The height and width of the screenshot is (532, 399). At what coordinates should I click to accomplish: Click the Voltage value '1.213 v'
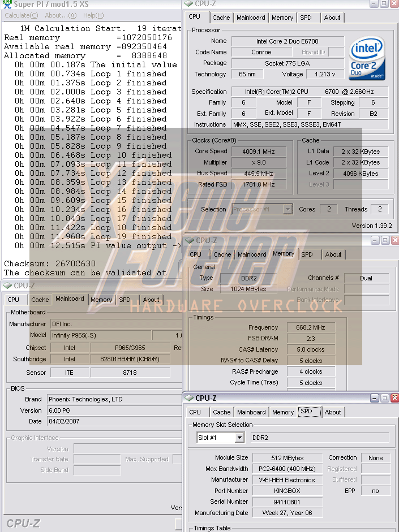point(325,74)
